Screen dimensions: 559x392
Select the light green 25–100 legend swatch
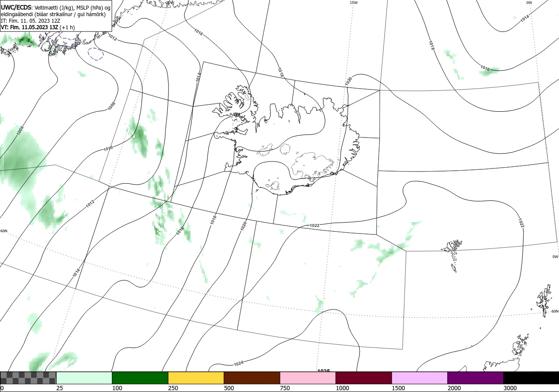(x=84, y=378)
